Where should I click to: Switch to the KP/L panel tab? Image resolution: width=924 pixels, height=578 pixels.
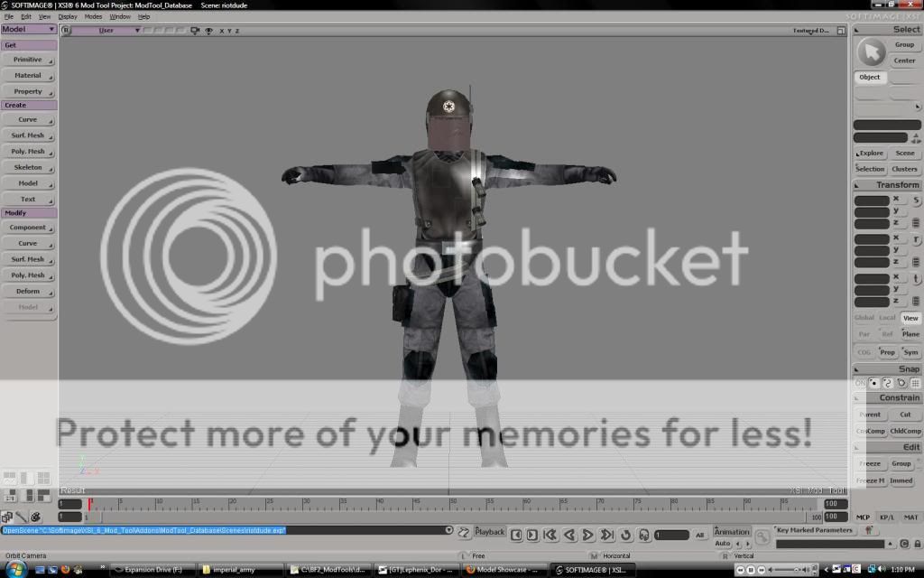(x=887, y=517)
